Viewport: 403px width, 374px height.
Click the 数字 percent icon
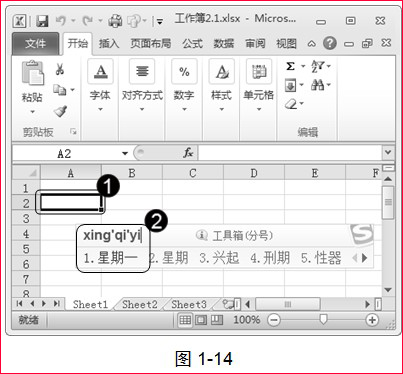click(184, 71)
